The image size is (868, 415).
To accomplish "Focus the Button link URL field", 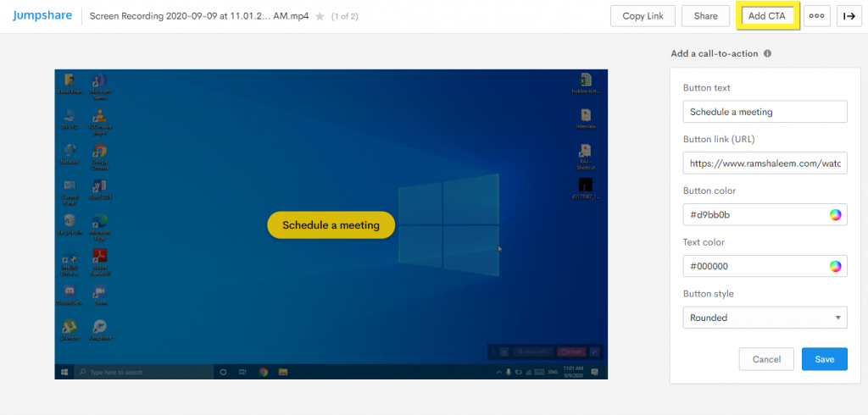I will click(x=765, y=163).
